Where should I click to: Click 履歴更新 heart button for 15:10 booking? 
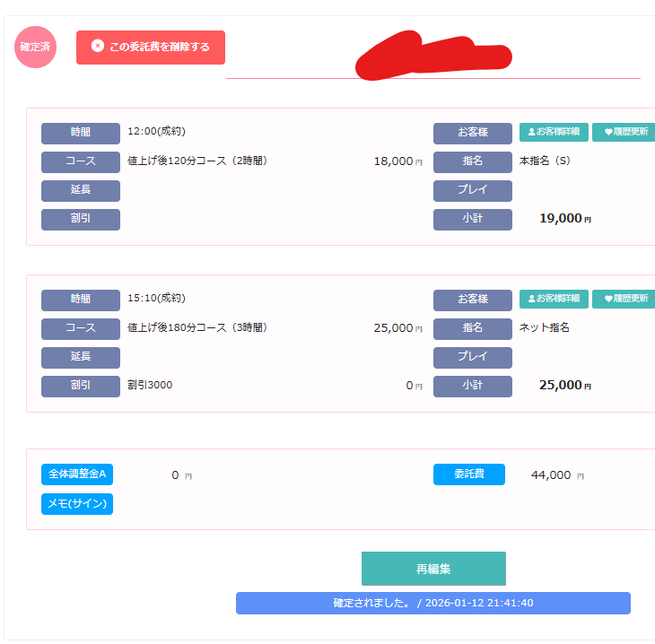[625, 299]
